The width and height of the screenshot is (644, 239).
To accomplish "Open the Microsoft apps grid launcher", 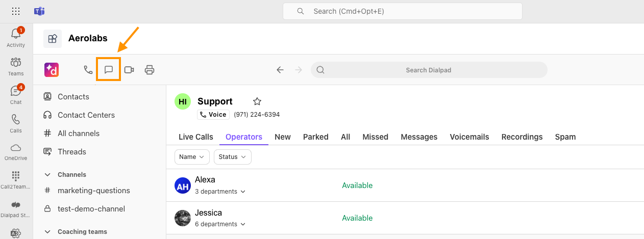I will pos(16,11).
